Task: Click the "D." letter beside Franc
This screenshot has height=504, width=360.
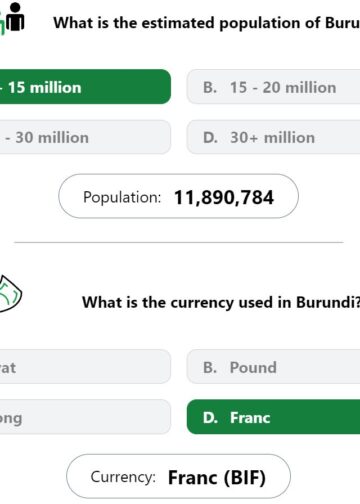Action: [x=210, y=418]
